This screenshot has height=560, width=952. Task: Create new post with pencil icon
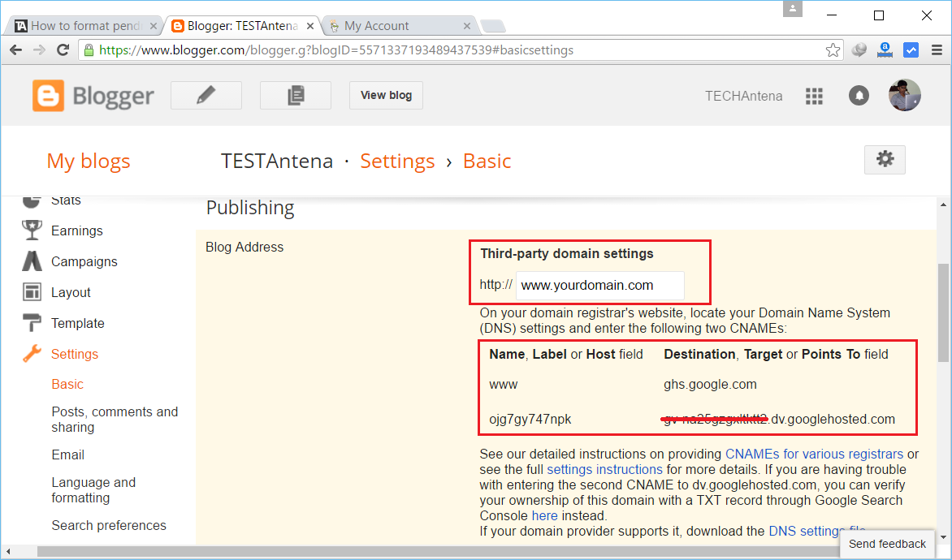coord(206,95)
